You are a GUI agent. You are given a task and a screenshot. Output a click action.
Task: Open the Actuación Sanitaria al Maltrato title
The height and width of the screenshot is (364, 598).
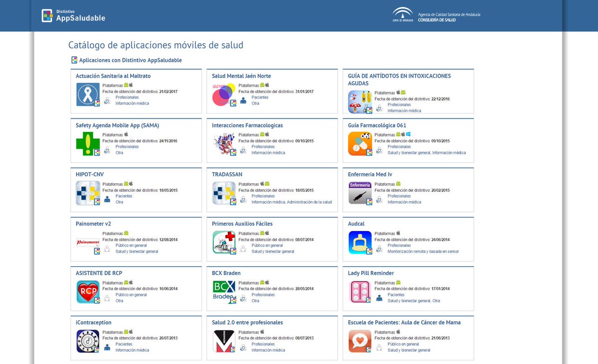tap(113, 76)
